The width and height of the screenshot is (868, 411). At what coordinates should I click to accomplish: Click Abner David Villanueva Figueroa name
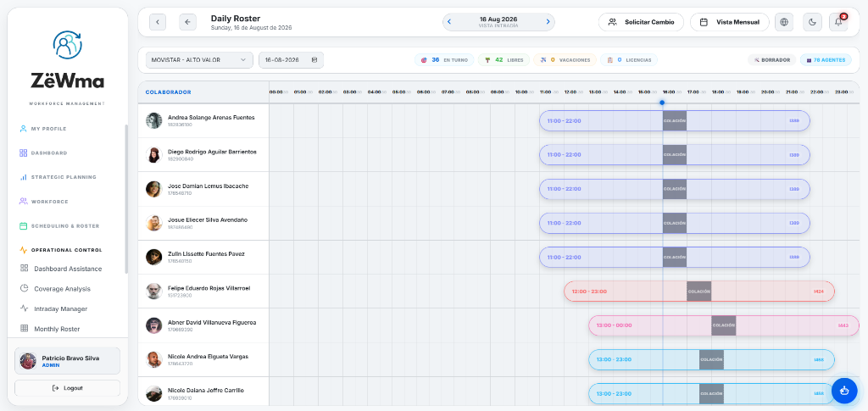point(212,323)
